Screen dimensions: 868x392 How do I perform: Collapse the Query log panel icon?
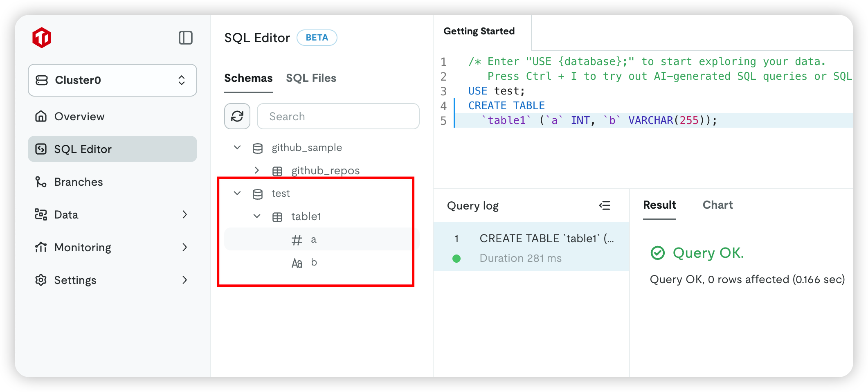tap(604, 205)
